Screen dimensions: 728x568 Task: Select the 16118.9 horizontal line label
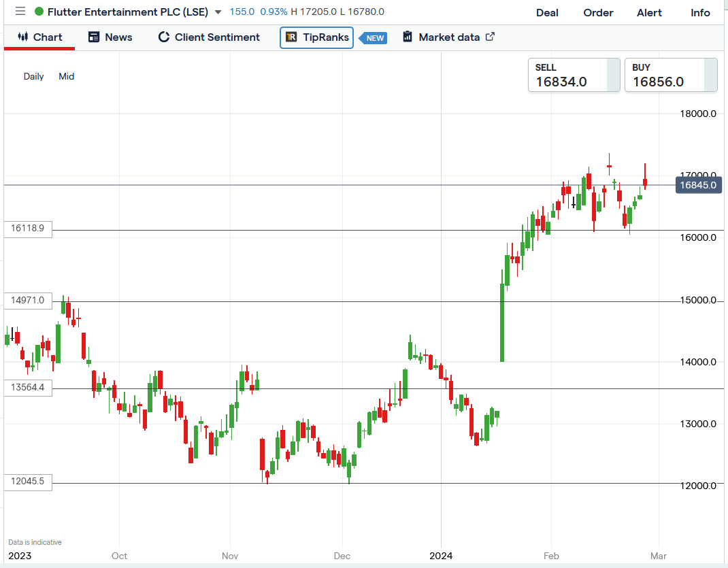click(28, 229)
